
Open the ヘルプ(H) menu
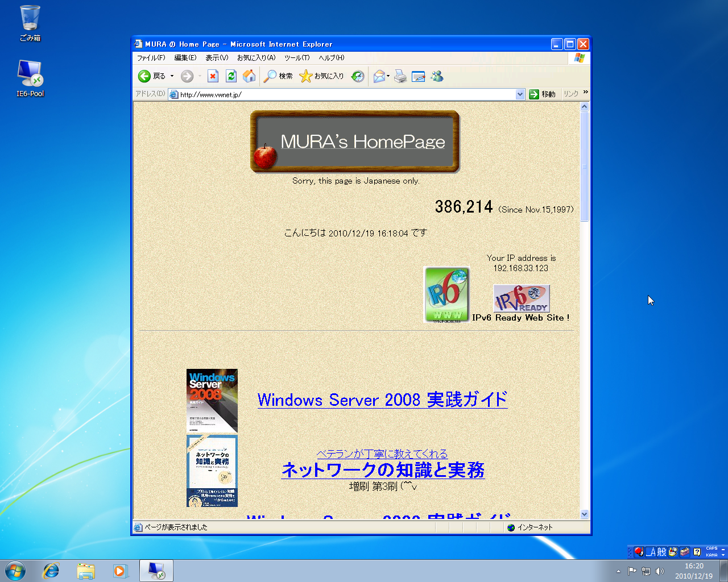pyautogui.click(x=332, y=58)
